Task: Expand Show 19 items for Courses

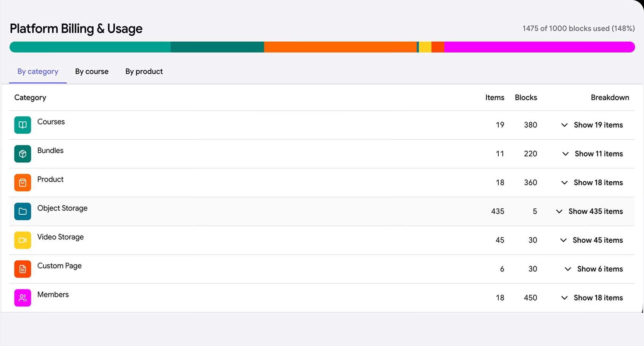Action: coord(592,125)
